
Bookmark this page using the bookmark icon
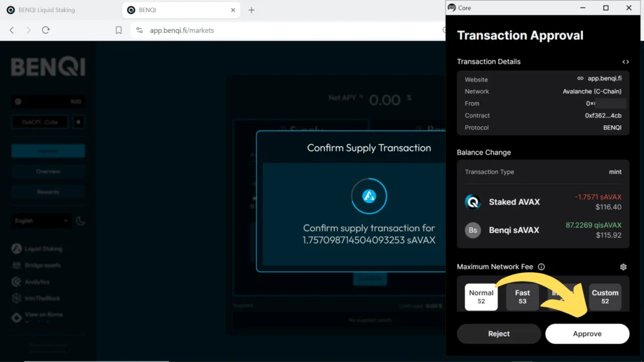click(119, 30)
